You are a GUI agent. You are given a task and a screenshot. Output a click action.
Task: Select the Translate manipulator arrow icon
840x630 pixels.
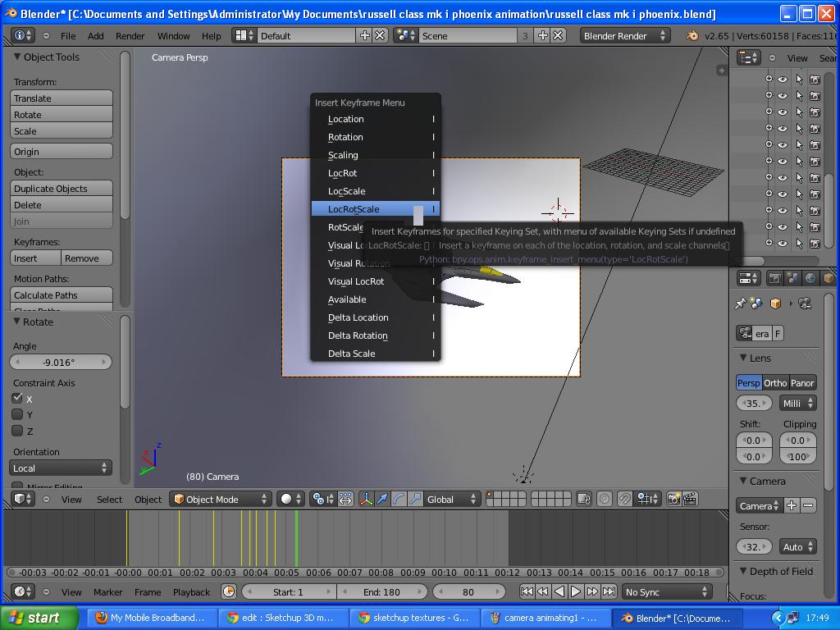pyautogui.click(x=382, y=498)
